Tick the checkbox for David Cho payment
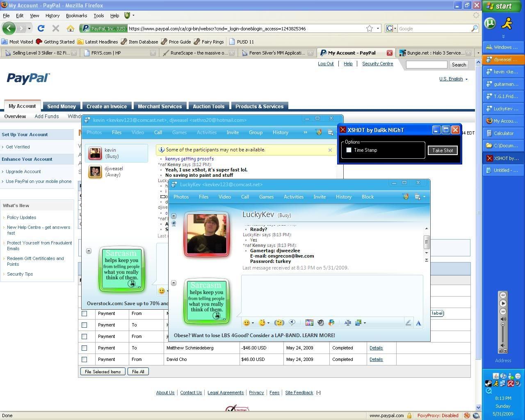The image size is (525, 420). pos(84,359)
